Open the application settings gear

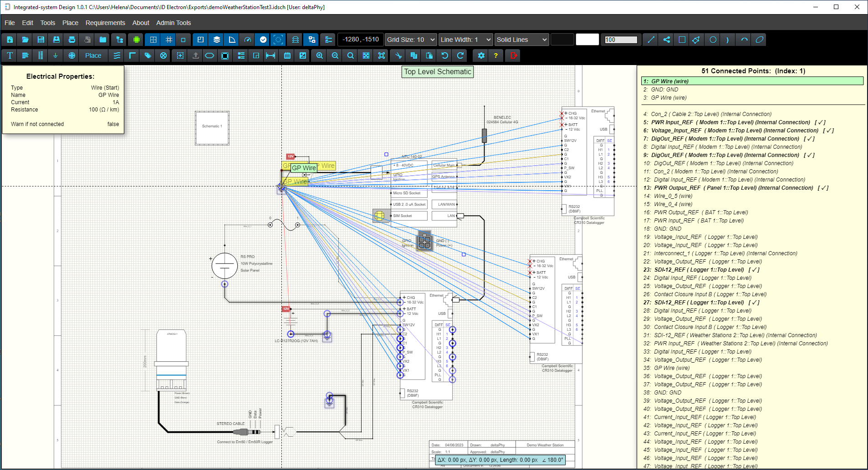click(481, 56)
